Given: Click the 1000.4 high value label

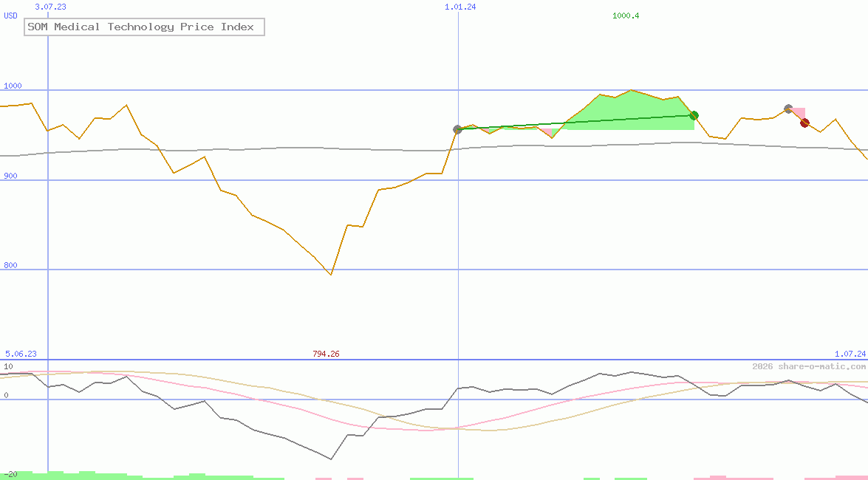Looking at the screenshot, I should (626, 16).
